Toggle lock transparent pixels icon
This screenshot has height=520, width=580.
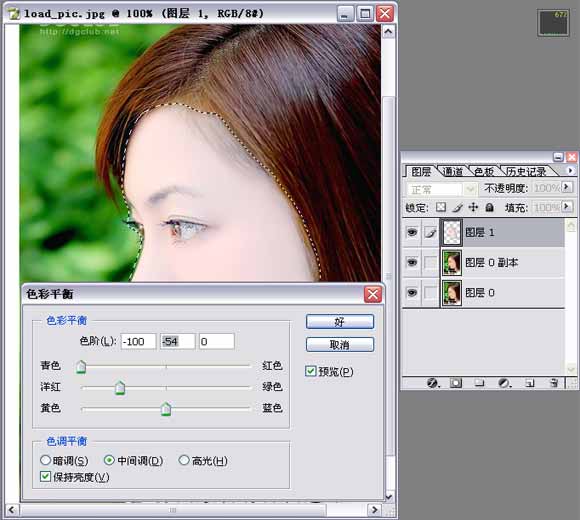click(441, 207)
